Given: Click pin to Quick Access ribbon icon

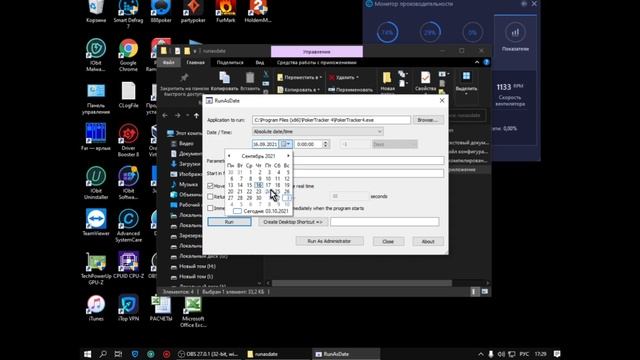Looking at the screenshot, I should coord(184,84).
